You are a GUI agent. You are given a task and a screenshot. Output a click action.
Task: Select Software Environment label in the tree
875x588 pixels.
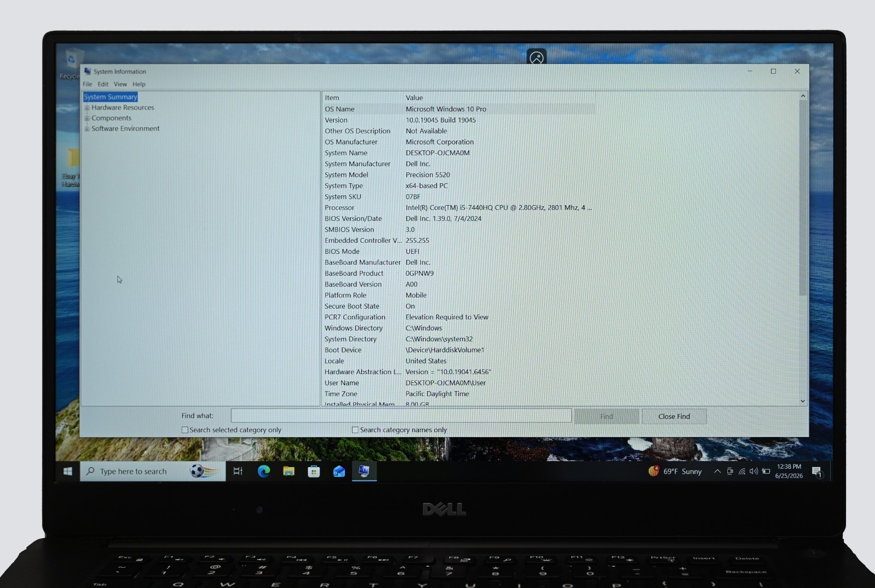point(125,129)
